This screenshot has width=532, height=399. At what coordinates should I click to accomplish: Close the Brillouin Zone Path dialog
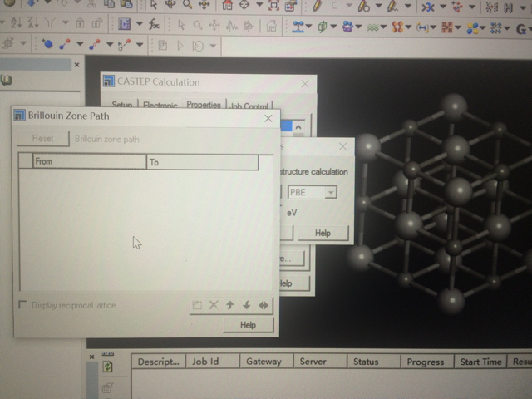pos(268,118)
